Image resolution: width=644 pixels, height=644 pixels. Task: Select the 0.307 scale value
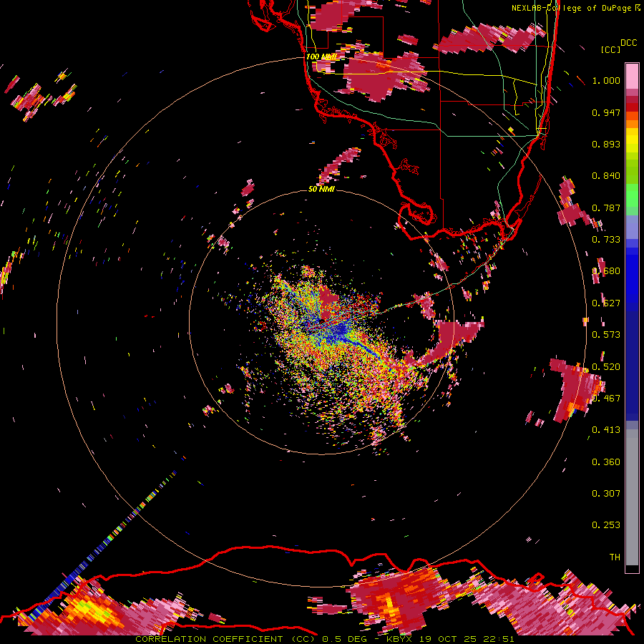[606, 494]
